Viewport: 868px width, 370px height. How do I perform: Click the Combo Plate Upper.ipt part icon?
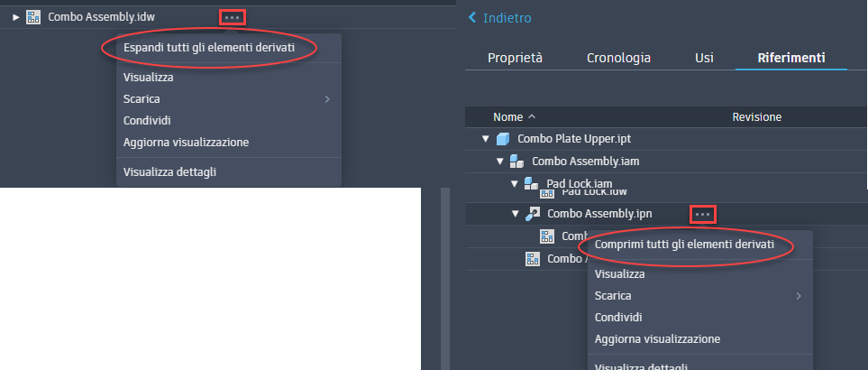point(503,138)
